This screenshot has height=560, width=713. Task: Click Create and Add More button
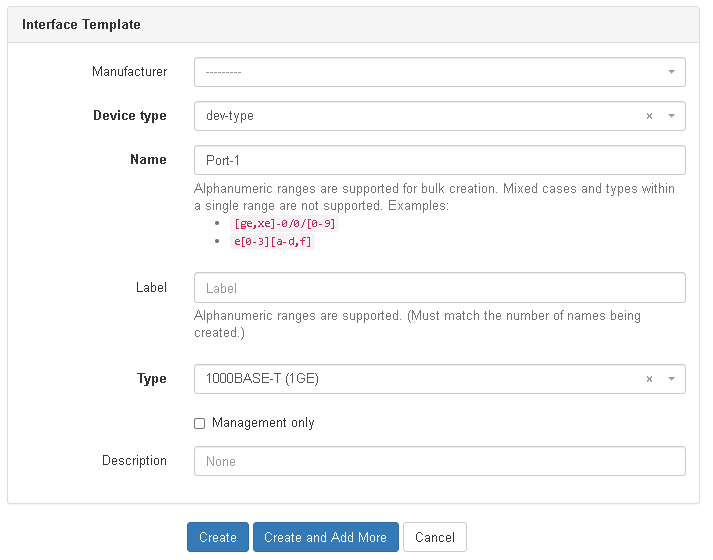click(325, 537)
